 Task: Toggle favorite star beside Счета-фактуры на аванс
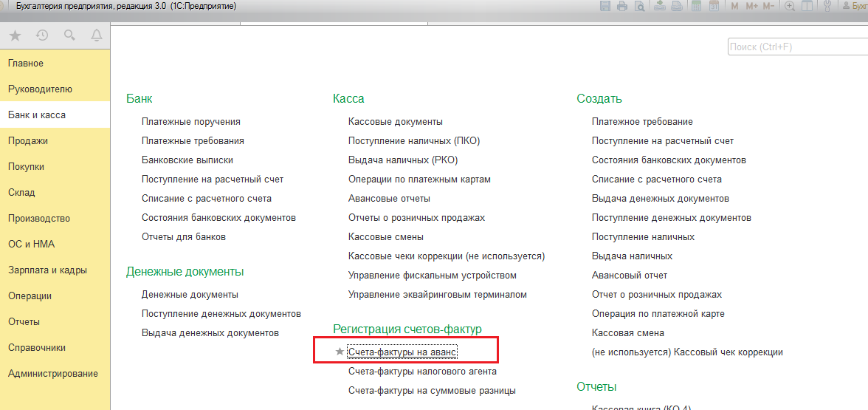tap(340, 352)
